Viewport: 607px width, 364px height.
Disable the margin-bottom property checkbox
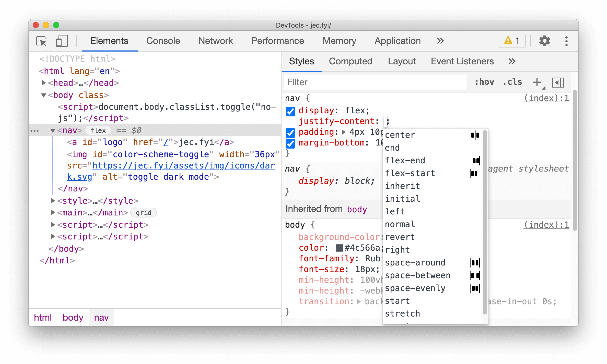coord(290,143)
